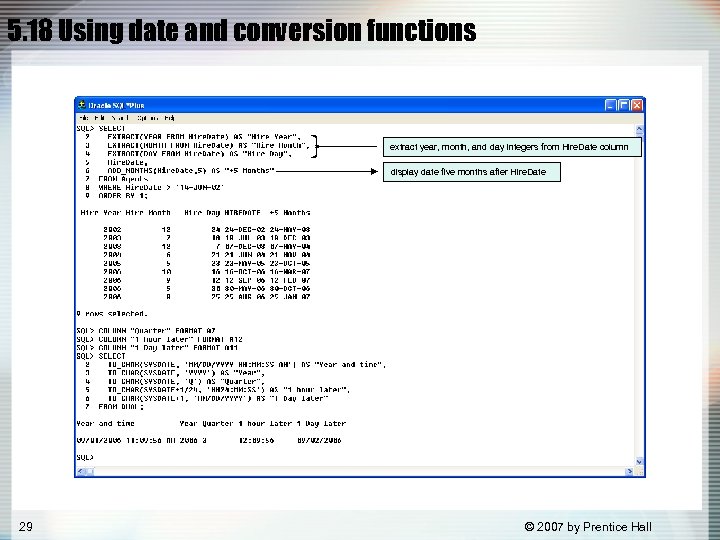Click the Oracle SQL*Plus title bar icon

(x=82, y=105)
